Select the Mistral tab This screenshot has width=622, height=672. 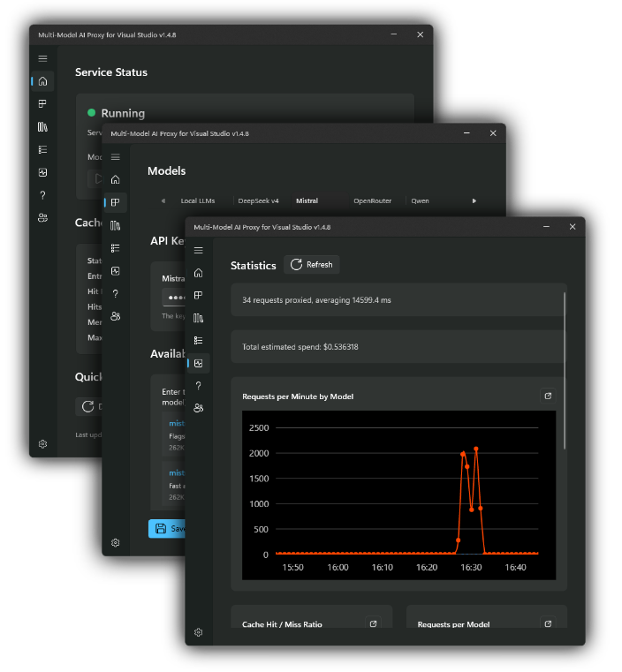(307, 200)
